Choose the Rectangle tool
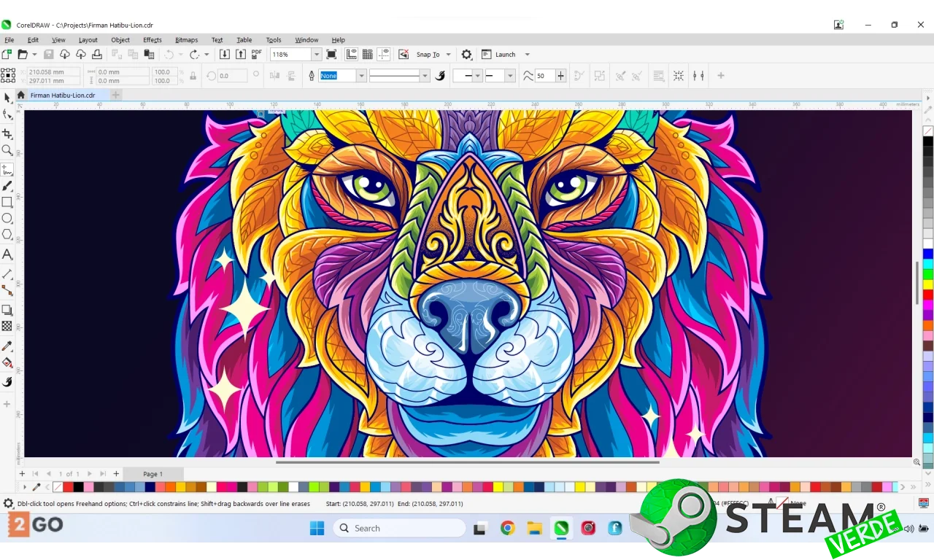Viewport: 934px width, 560px height. [7, 202]
